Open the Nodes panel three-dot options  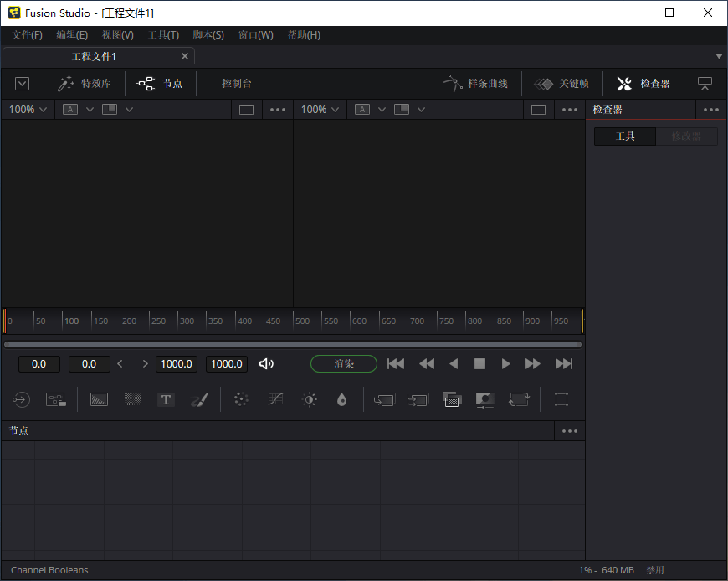click(x=570, y=431)
